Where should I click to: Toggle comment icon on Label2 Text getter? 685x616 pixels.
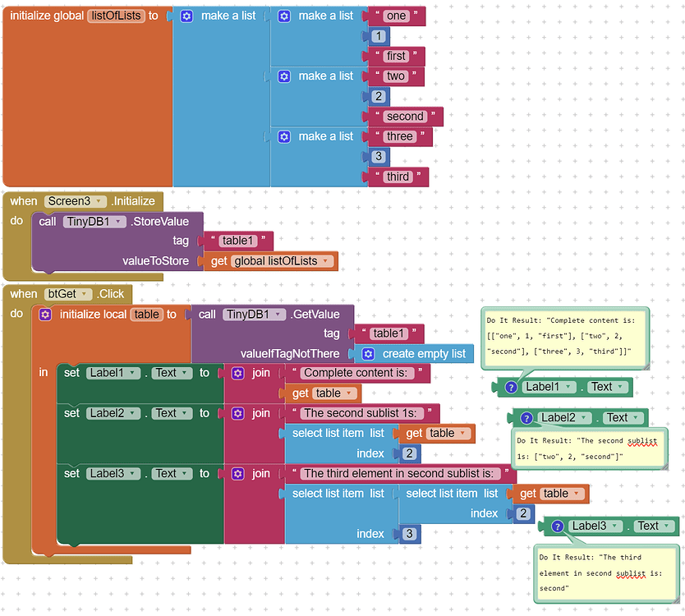click(x=526, y=418)
